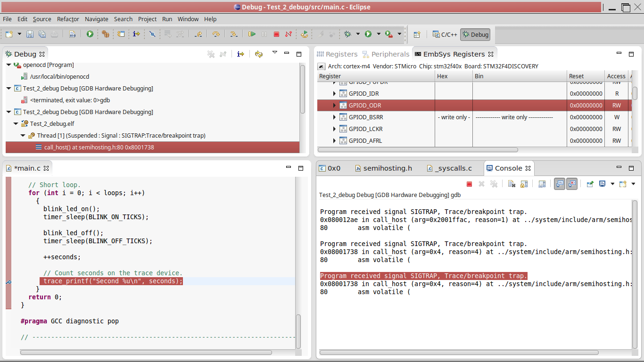Disconnect from the debug target
644x362 pixels.
[x=289, y=34]
